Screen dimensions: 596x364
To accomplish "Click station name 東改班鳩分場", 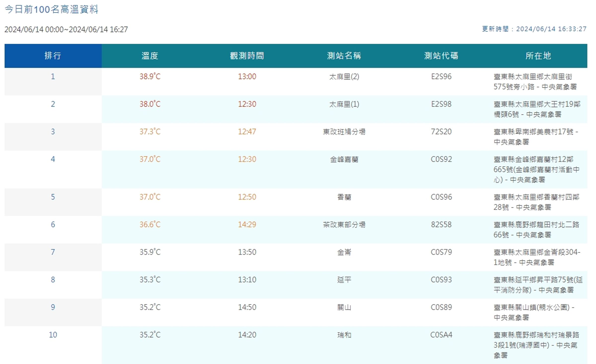I will click(344, 132).
